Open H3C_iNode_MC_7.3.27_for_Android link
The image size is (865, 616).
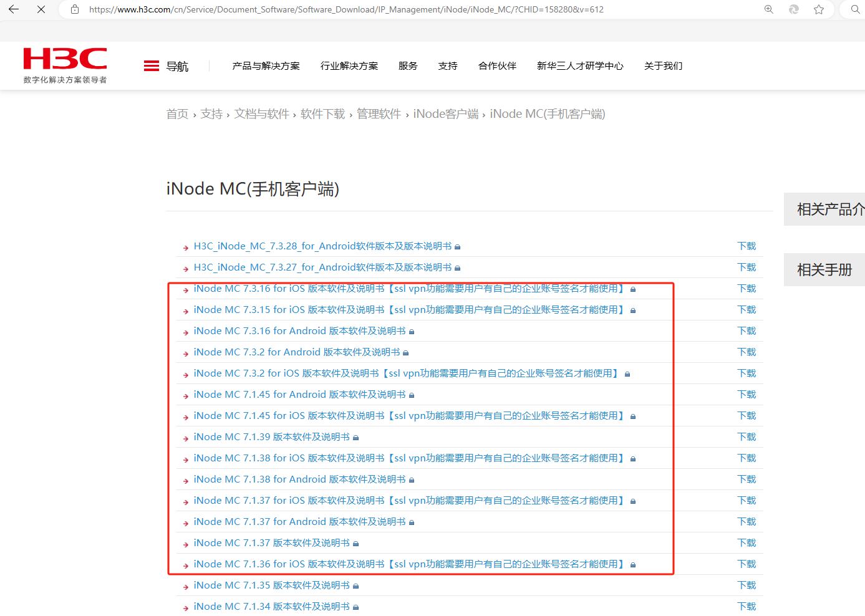click(322, 267)
